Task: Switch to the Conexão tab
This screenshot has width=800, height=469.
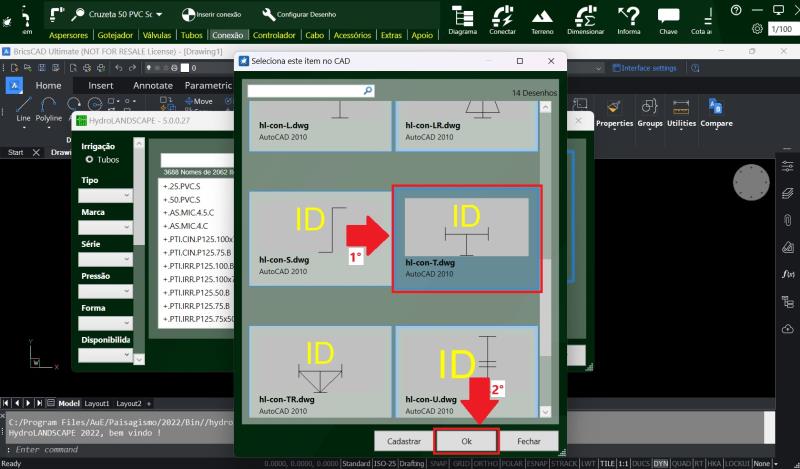Action: tap(228, 35)
